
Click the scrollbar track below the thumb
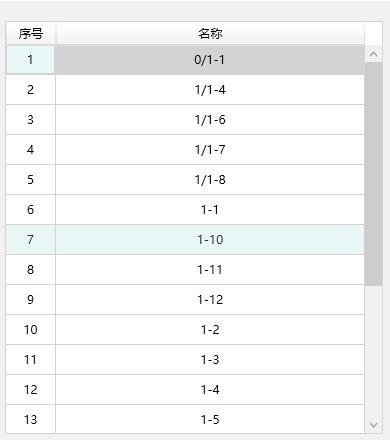pos(373,351)
